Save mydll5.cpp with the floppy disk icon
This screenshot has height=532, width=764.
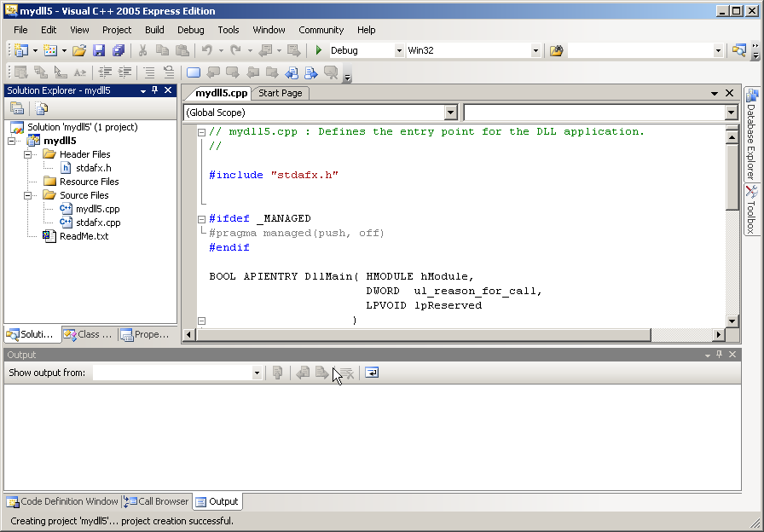(99, 50)
